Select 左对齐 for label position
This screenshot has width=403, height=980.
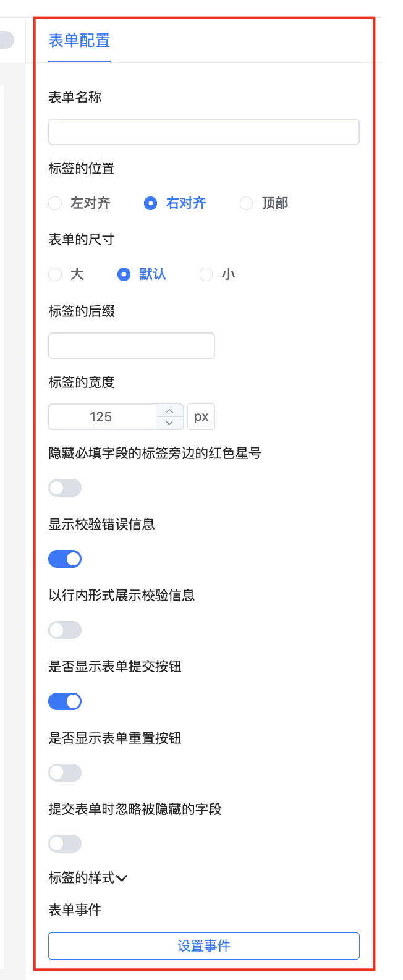point(54,203)
